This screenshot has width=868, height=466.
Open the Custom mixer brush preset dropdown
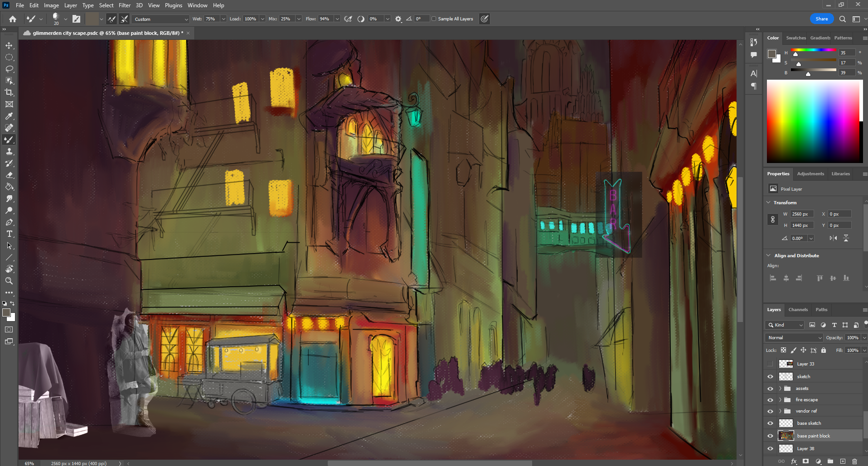(160, 19)
